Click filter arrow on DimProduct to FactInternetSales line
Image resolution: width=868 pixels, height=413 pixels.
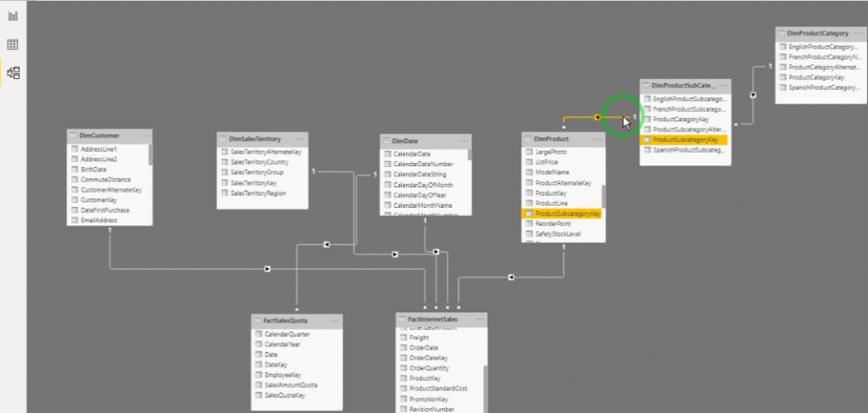point(511,277)
